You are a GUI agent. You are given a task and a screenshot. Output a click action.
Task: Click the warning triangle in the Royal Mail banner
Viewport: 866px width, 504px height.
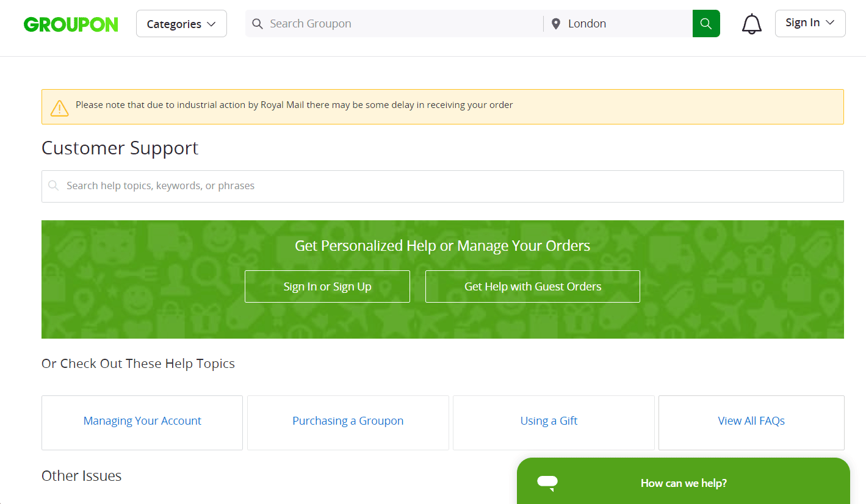click(x=59, y=107)
